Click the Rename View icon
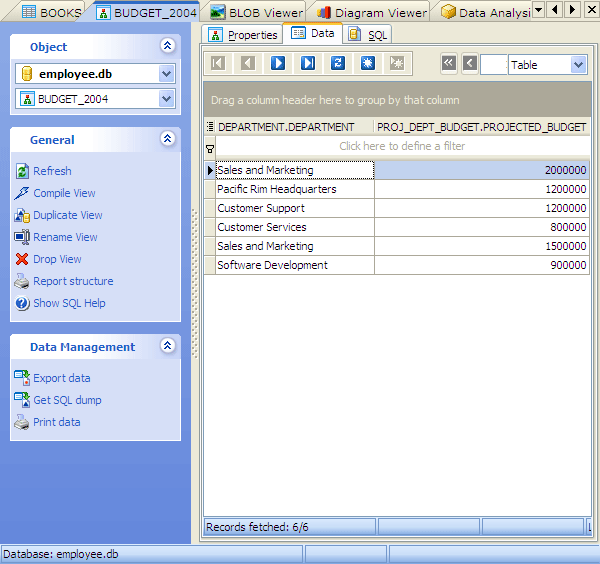The height and width of the screenshot is (564, 600). [x=22, y=237]
